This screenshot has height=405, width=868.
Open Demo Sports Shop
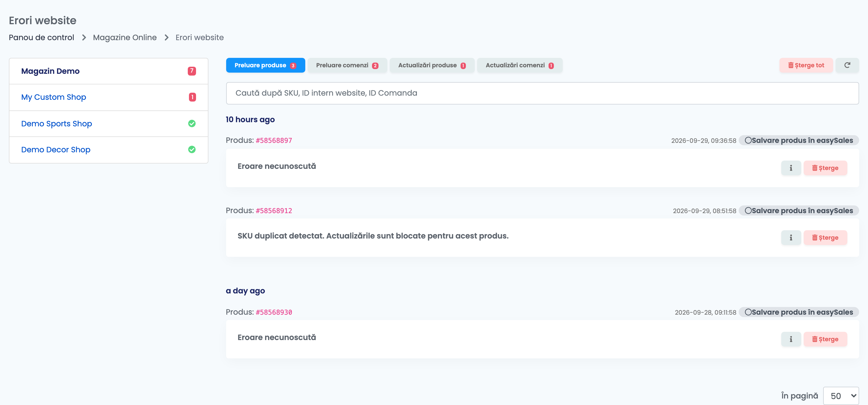pyautogui.click(x=109, y=123)
